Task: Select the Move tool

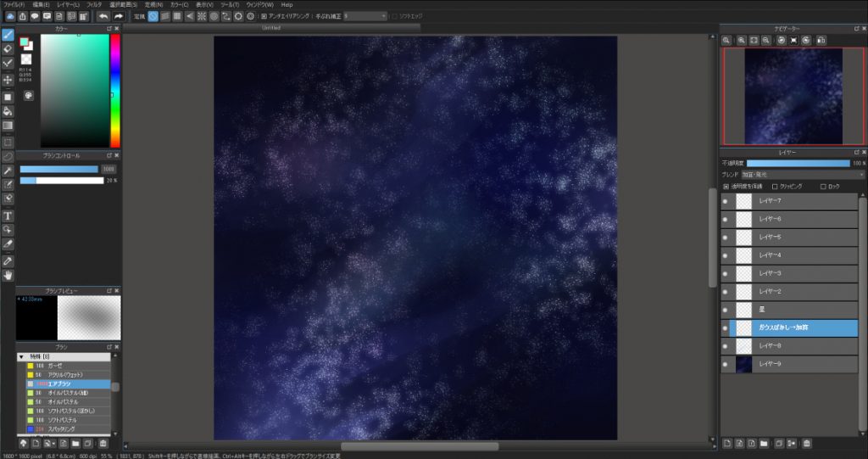Action: click(x=8, y=80)
